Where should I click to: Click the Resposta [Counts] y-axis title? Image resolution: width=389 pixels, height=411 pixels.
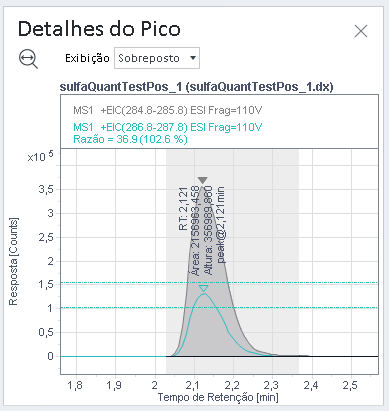(x=13, y=262)
